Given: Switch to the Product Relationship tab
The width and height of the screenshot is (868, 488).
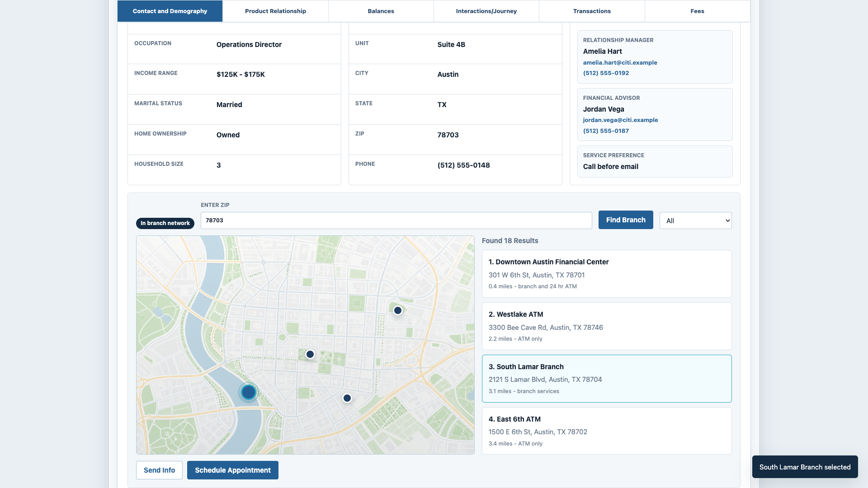Looking at the screenshot, I should coord(275,11).
